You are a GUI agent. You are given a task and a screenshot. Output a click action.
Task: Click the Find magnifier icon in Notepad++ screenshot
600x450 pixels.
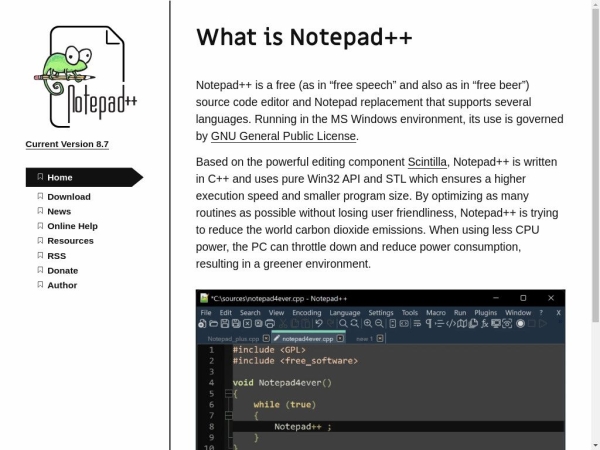pyautogui.click(x=343, y=323)
